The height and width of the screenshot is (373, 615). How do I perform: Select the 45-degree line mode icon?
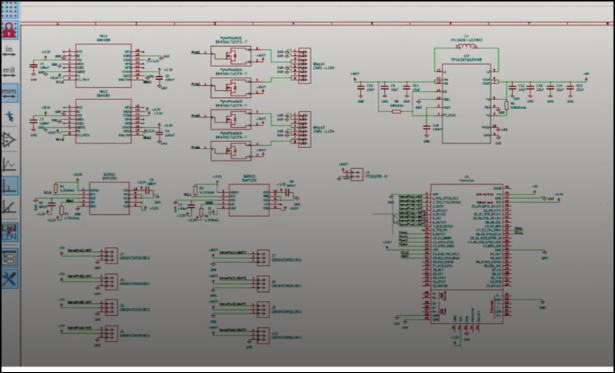(x=9, y=207)
